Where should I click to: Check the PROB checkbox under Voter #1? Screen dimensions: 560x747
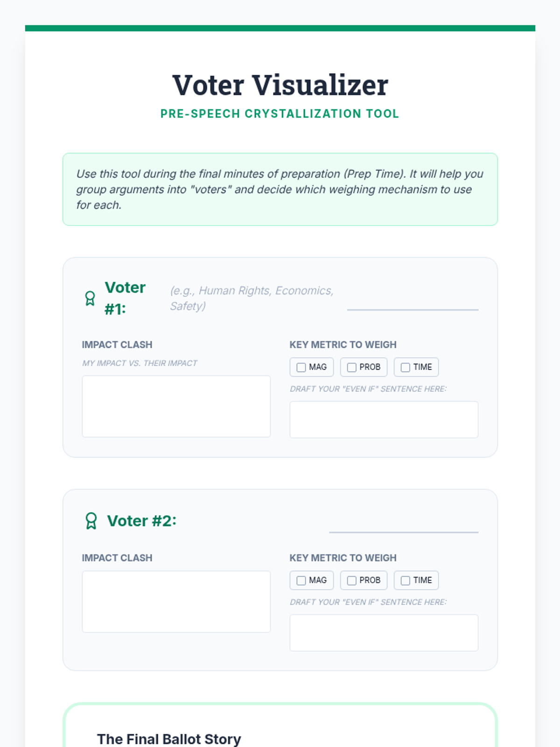[x=352, y=367]
